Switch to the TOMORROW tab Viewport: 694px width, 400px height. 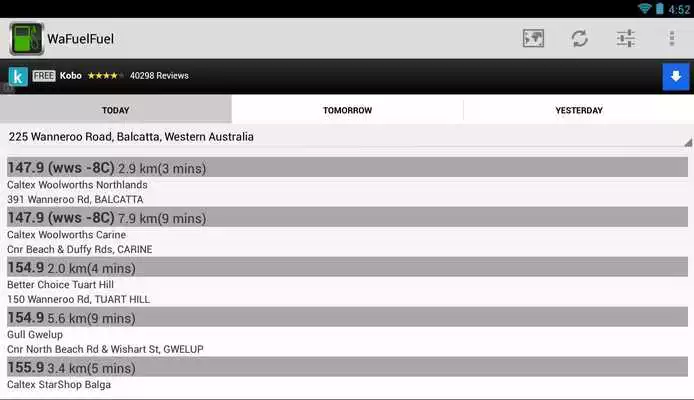pyautogui.click(x=347, y=110)
